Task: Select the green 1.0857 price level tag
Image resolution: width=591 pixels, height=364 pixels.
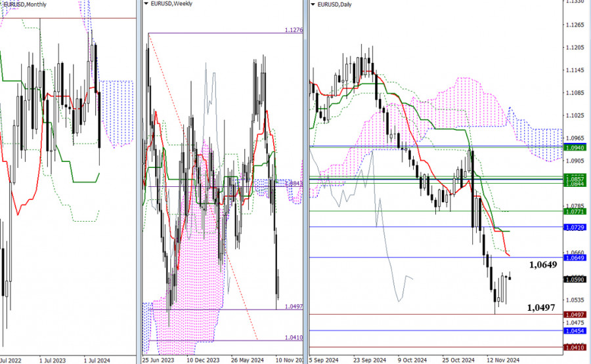Action: (575, 178)
